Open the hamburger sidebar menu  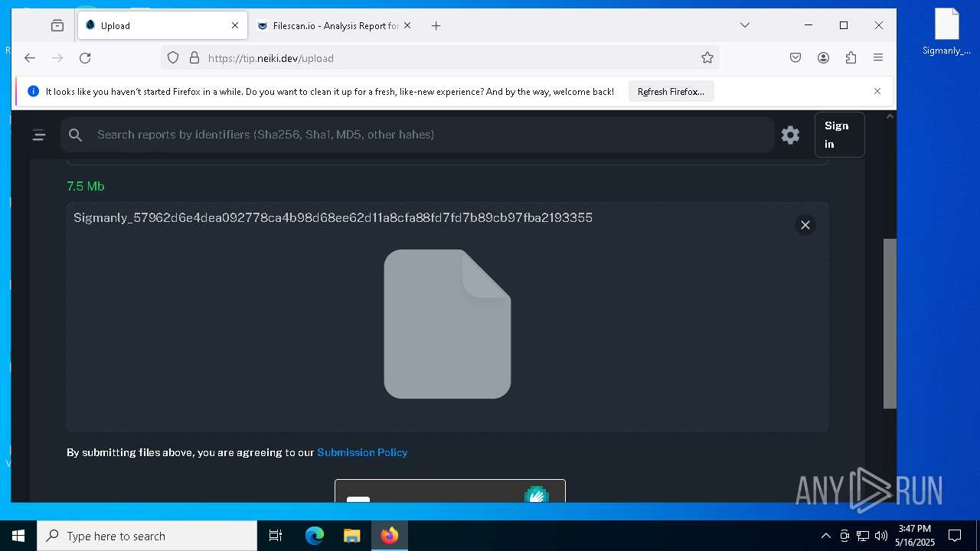39,135
